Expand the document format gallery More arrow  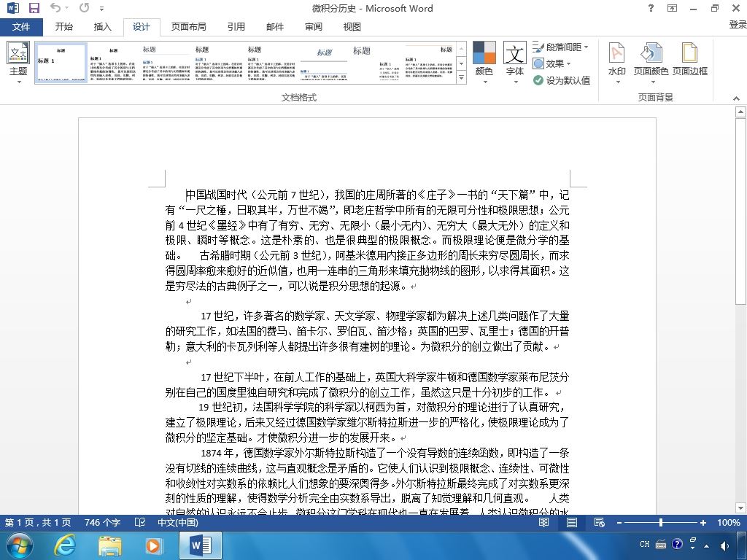pyautogui.click(x=461, y=77)
